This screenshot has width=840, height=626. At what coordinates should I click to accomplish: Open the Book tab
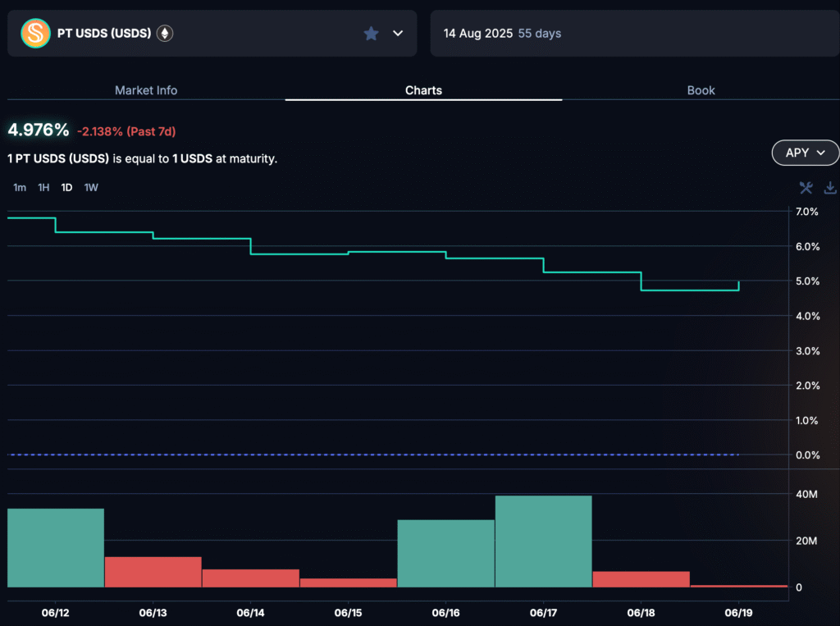pyautogui.click(x=701, y=90)
